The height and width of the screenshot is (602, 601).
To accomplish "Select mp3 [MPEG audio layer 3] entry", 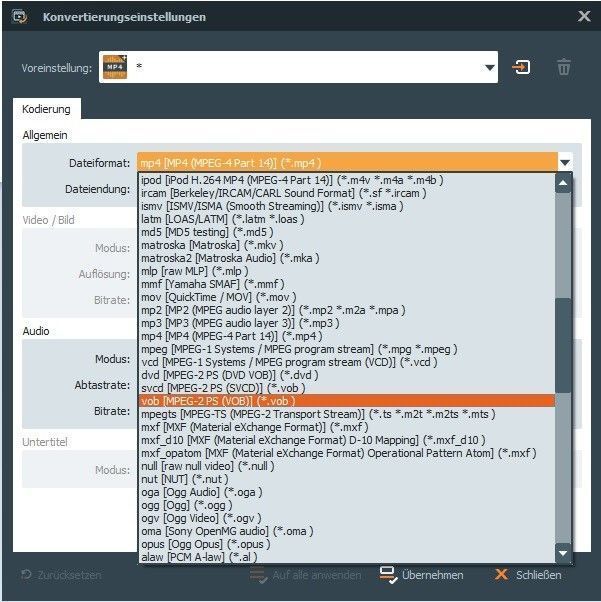I will pos(241,323).
